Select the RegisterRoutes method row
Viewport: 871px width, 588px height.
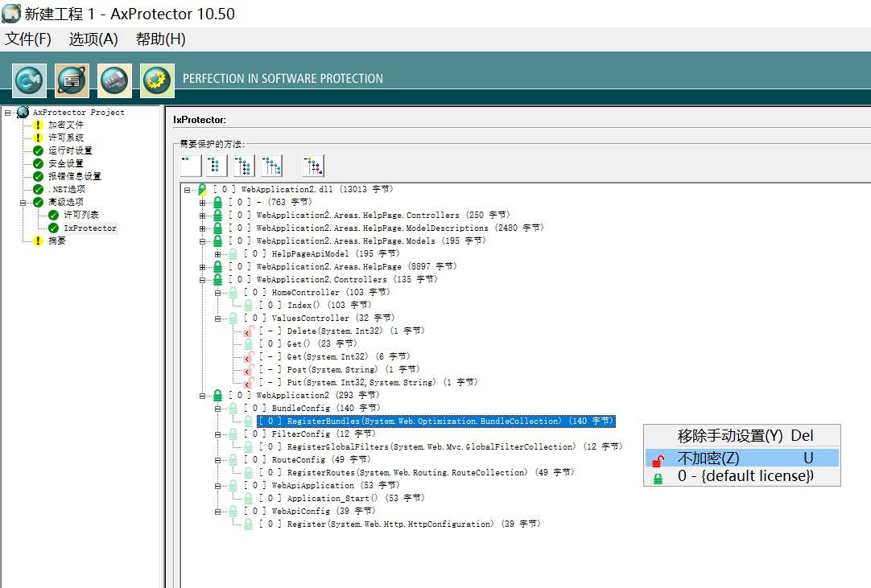pos(417,472)
